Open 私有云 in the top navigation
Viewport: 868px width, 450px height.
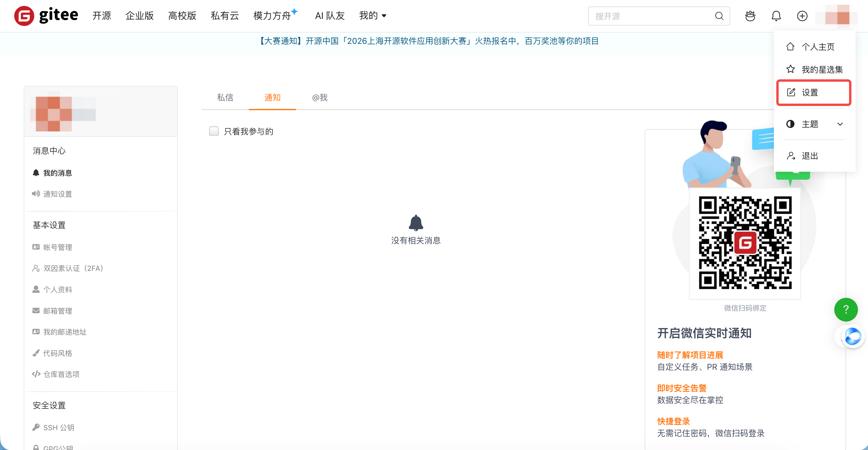[225, 15]
